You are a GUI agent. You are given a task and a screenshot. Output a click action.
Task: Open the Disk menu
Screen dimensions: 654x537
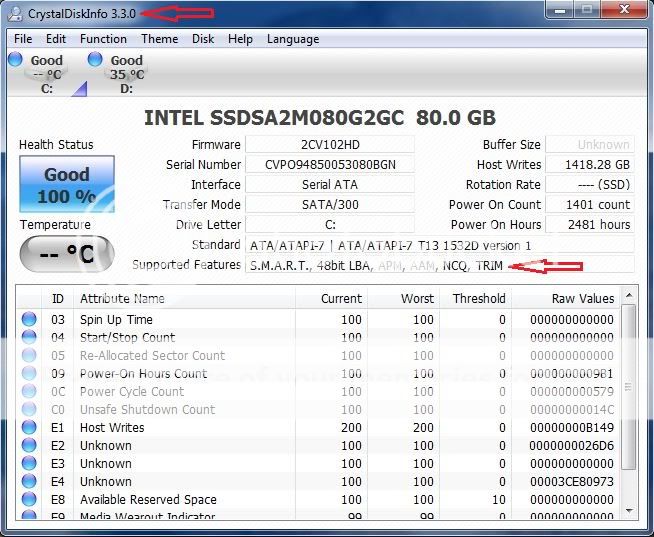203,39
